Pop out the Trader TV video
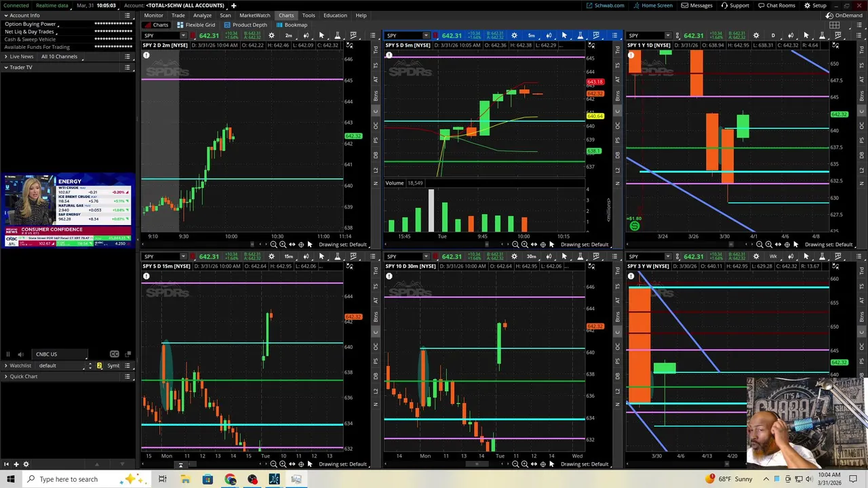Viewport: 868px width, 488px height. click(x=127, y=354)
